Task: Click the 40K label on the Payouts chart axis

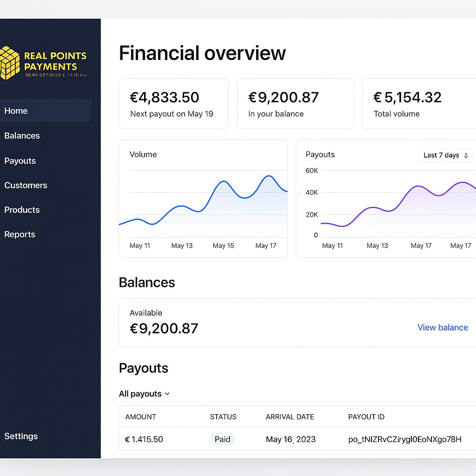Action: (x=312, y=192)
